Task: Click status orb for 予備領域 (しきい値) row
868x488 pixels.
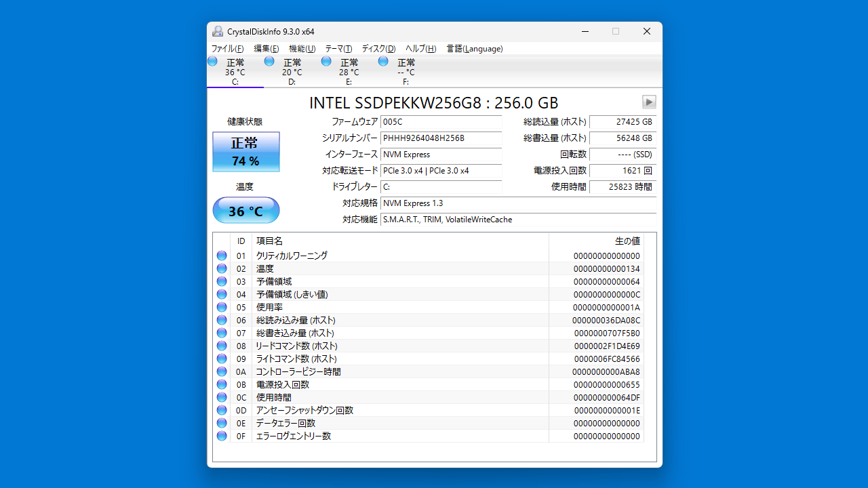Action: (x=222, y=294)
